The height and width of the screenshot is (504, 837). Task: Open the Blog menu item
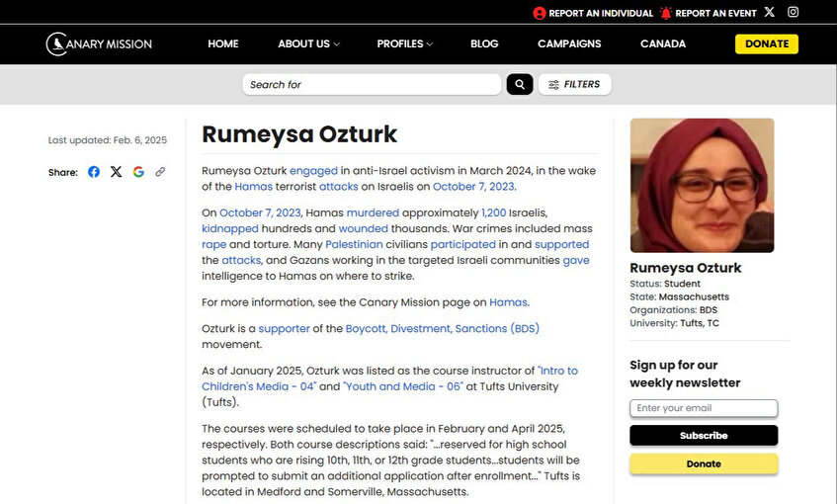(484, 43)
